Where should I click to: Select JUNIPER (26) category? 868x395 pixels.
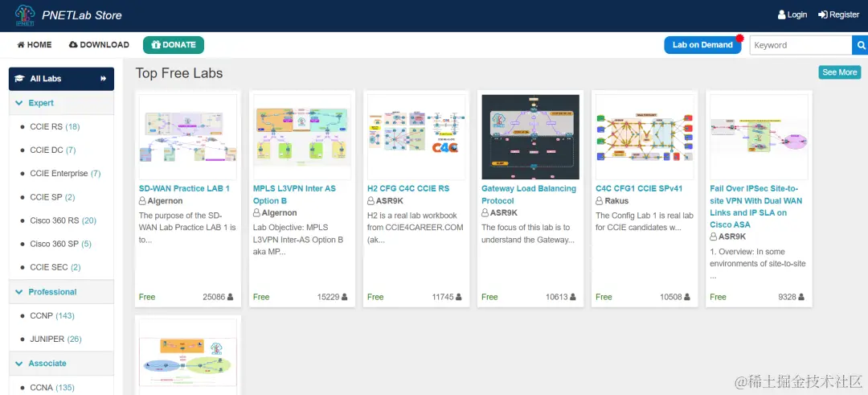pyautogui.click(x=55, y=339)
